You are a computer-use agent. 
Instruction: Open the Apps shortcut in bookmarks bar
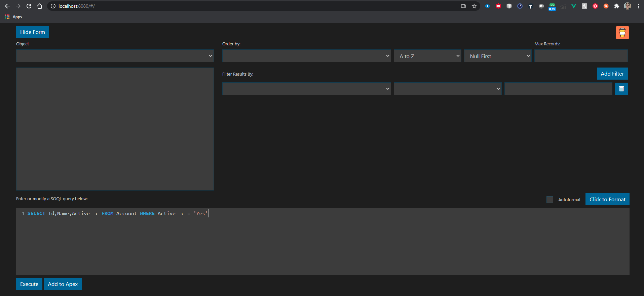(x=13, y=17)
